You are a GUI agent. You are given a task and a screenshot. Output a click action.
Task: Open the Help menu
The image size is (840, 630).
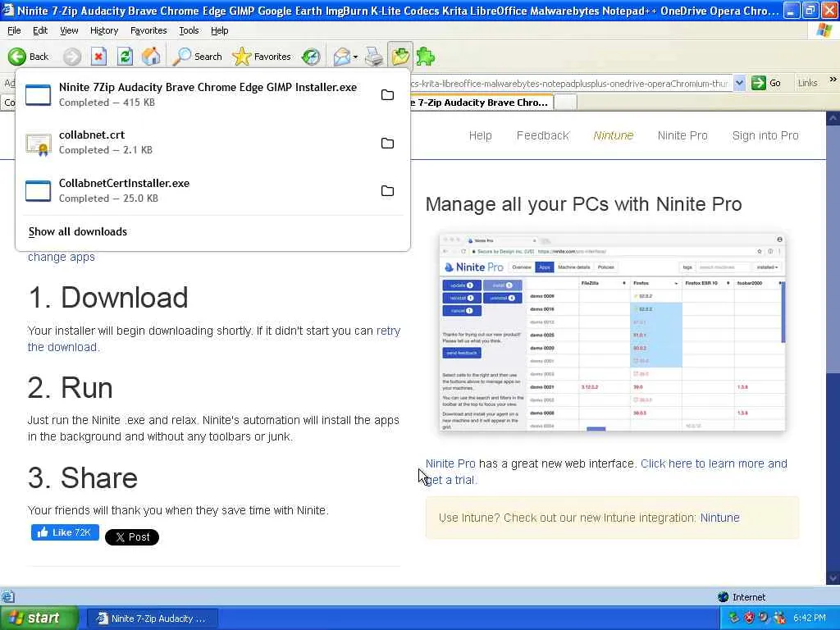pyautogui.click(x=220, y=30)
